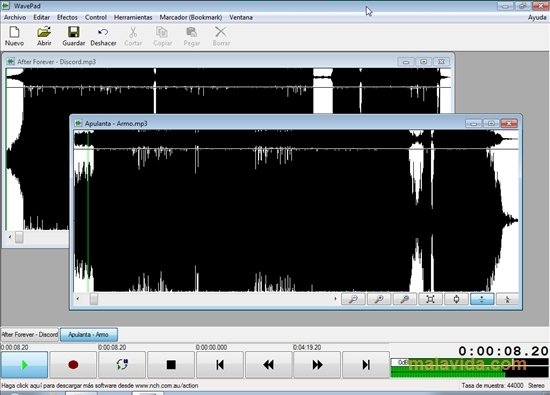The width and height of the screenshot is (550, 395).
Task: Click the 0:00:08.20 large time display
Action: coord(503,351)
